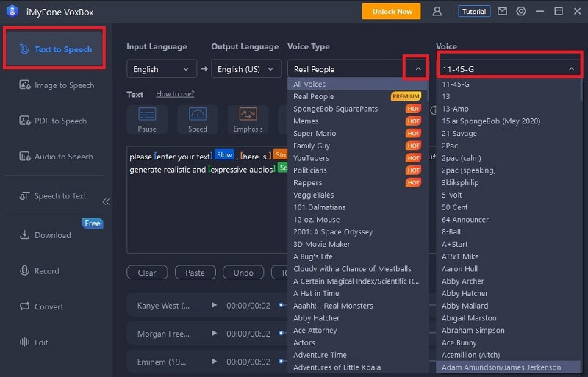The width and height of the screenshot is (588, 377).
Task: Select the Speed tool
Action: pyautogui.click(x=198, y=120)
